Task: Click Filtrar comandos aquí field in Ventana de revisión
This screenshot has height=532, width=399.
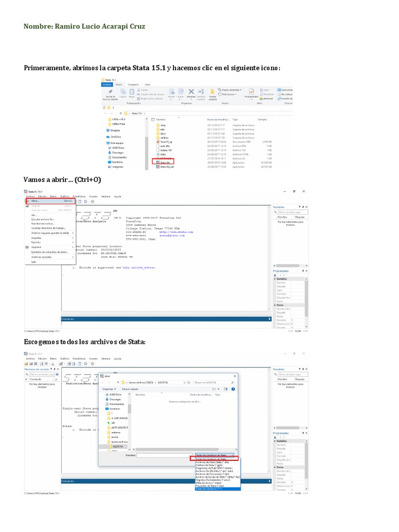Action: pos(42,374)
